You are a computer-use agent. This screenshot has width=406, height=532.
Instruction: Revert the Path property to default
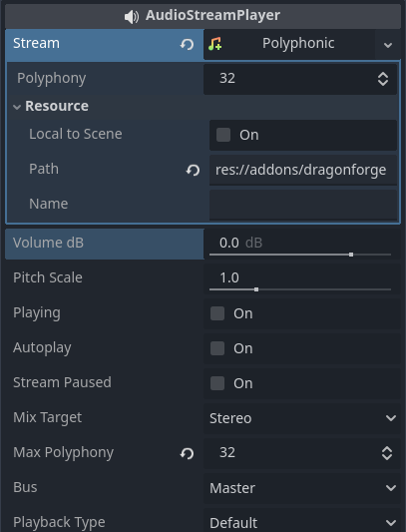point(193,170)
